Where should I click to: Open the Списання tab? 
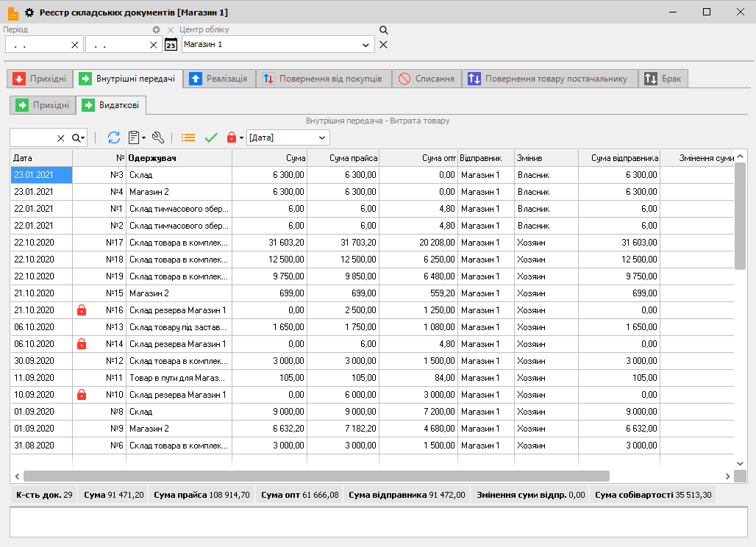point(427,79)
